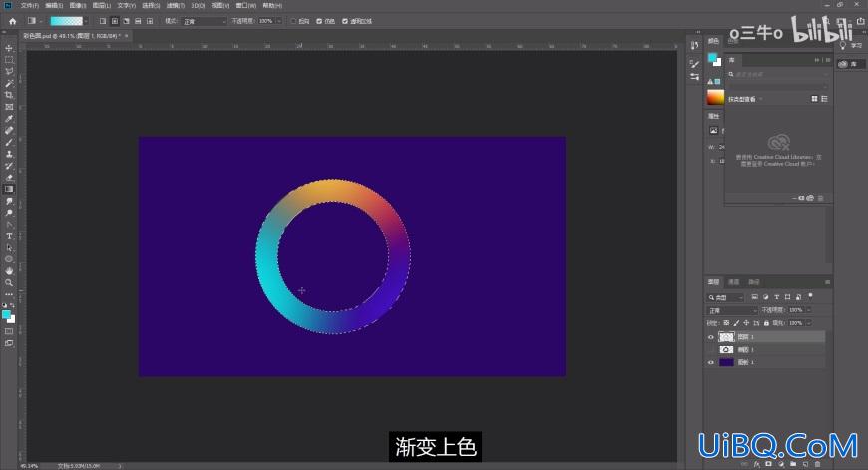Screen dimensions: 868x470
Task: Select the Clone Stamp tool
Action: (x=9, y=154)
